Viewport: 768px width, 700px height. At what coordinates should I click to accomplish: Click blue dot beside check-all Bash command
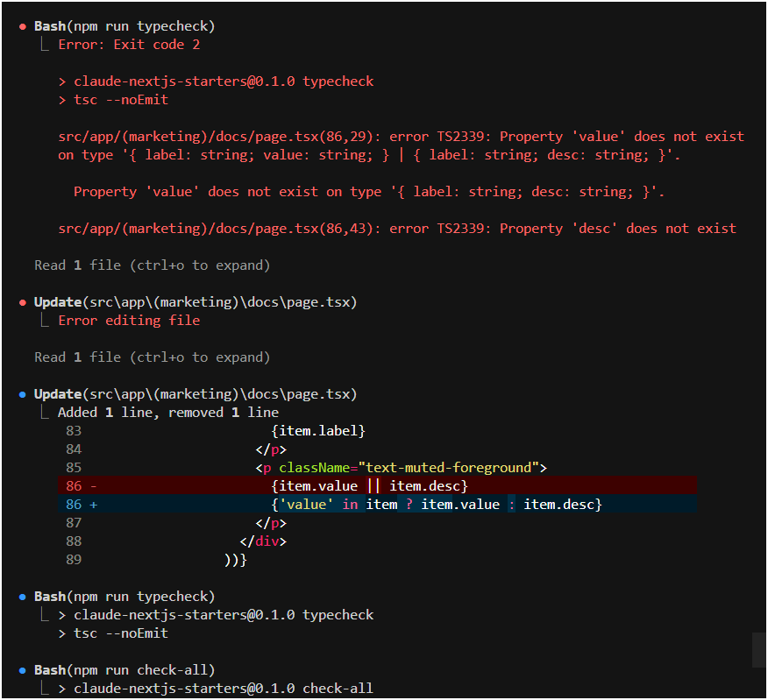(x=21, y=670)
